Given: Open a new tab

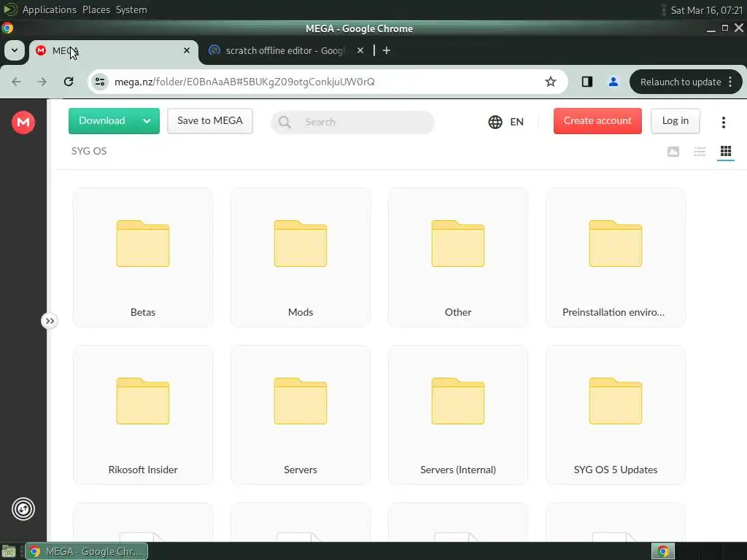Looking at the screenshot, I should [x=387, y=50].
